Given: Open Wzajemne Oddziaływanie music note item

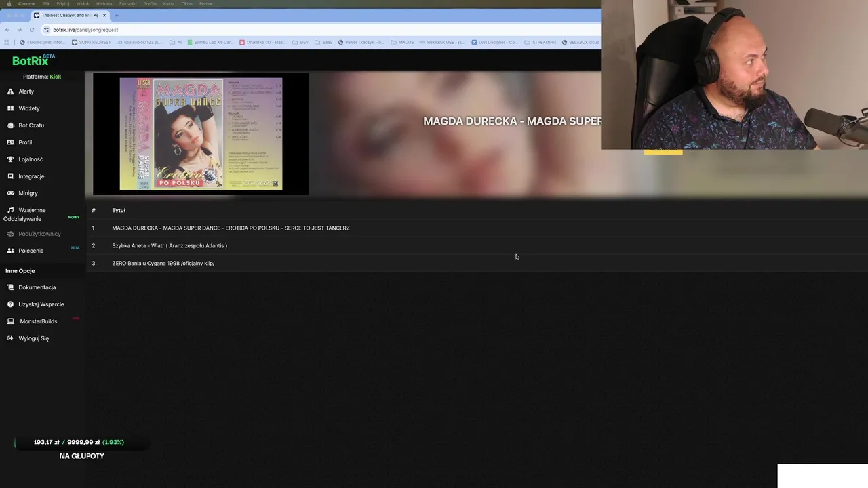Looking at the screenshot, I should tap(41, 214).
